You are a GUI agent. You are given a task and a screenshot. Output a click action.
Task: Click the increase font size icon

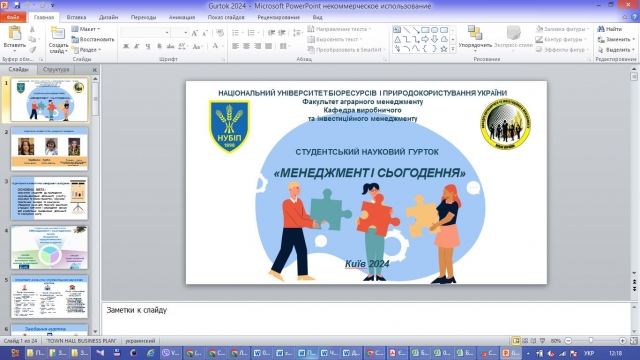click(195, 33)
